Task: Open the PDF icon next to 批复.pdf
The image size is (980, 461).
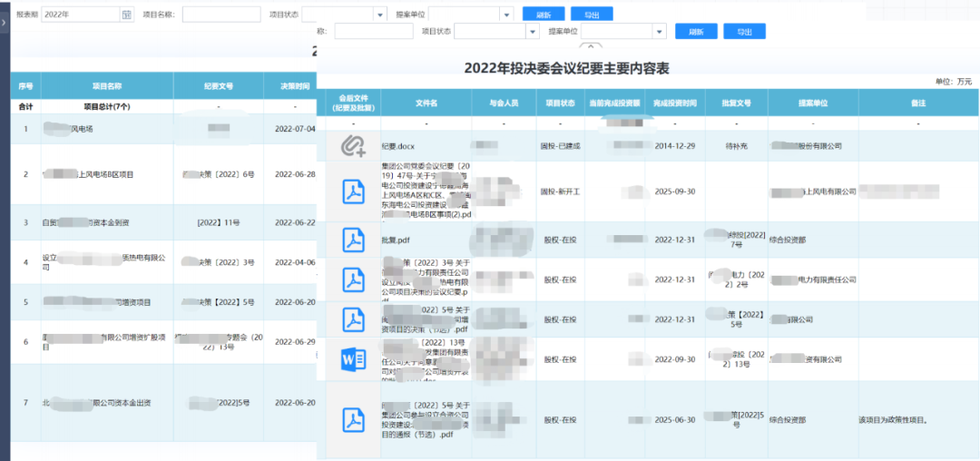Action: coord(353,240)
